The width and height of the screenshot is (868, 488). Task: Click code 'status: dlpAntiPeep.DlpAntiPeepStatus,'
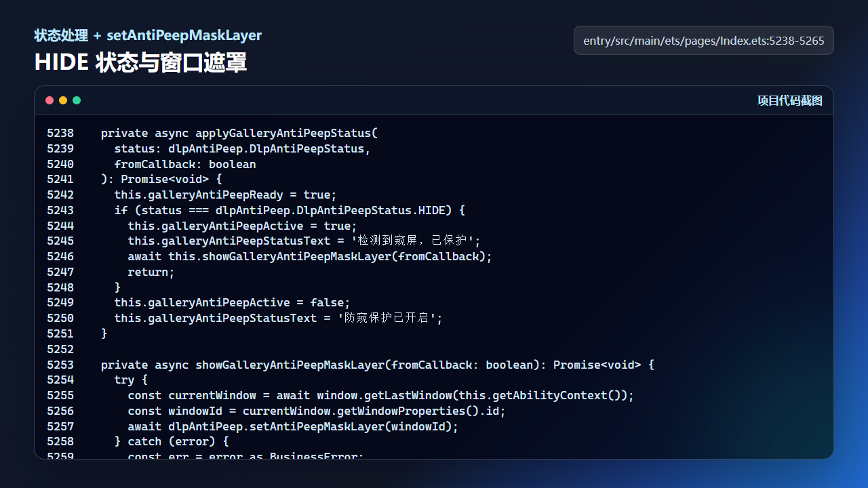pyautogui.click(x=243, y=148)
